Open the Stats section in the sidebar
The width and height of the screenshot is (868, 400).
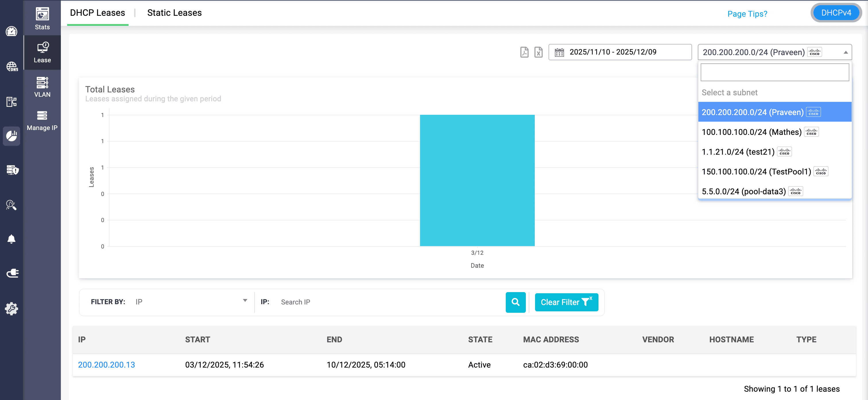pyautogui.click(x=42, y=19)
